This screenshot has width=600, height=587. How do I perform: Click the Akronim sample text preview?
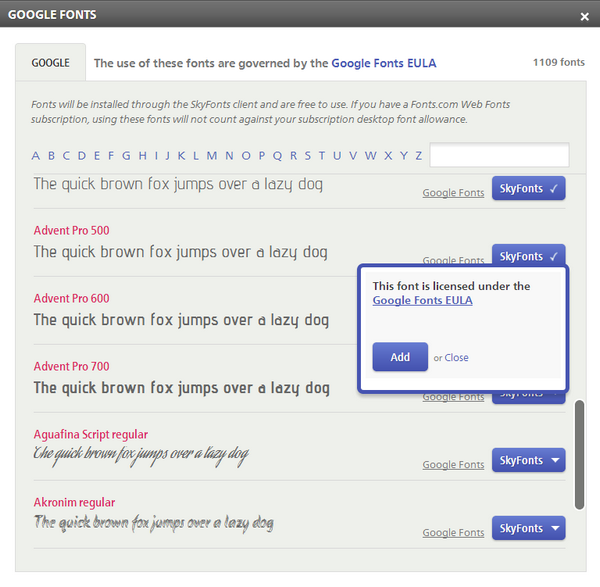154,523
